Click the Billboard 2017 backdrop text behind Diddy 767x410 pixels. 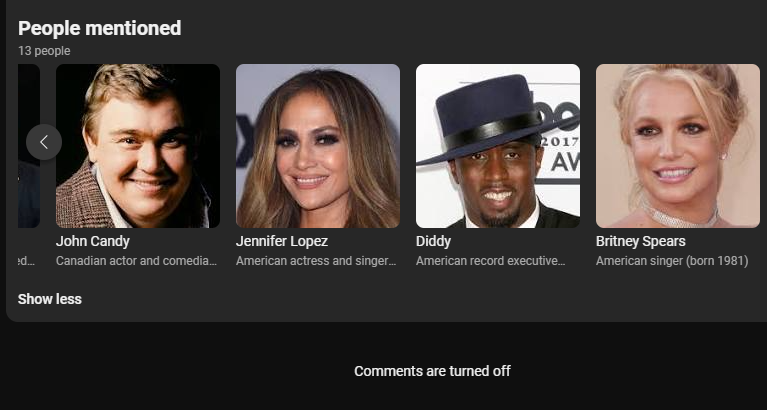(x=559, y=138)
